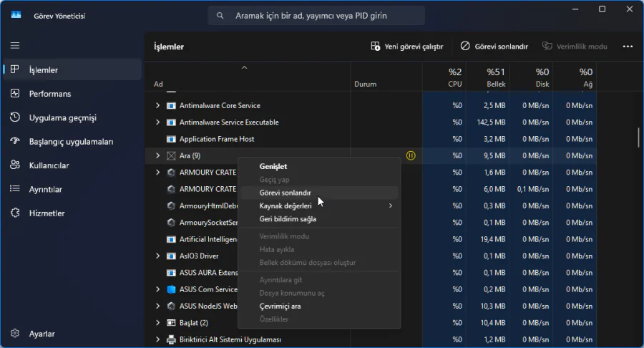The height and width of the screenshot is (348, 644).
Task: Expand the first ARMOURY CRATE row
Action: pos(157,172)
